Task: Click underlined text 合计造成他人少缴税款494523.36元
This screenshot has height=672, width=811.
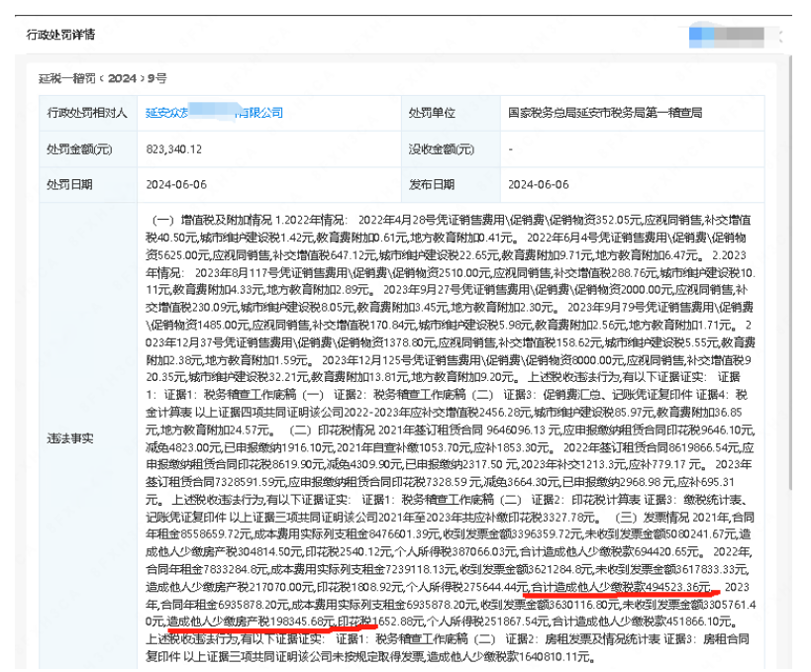Action: (x=621, y=587)
